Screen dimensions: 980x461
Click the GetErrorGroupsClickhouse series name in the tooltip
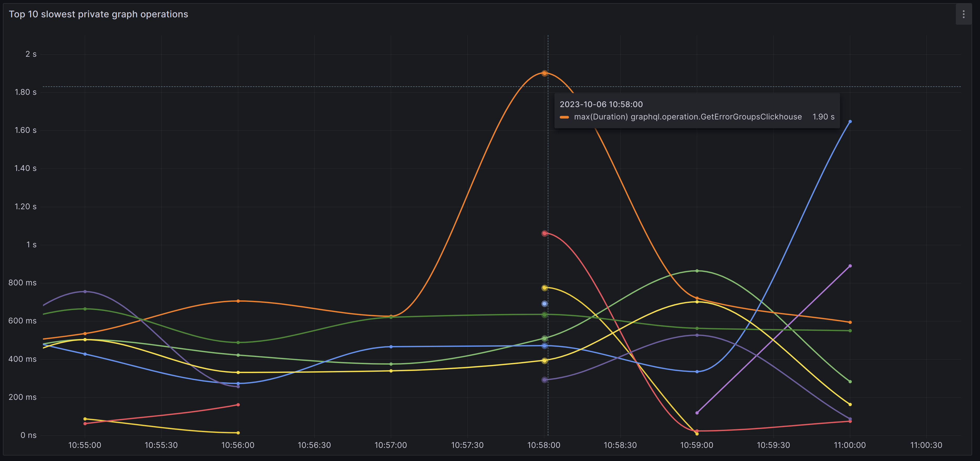(x=687, y=117)
